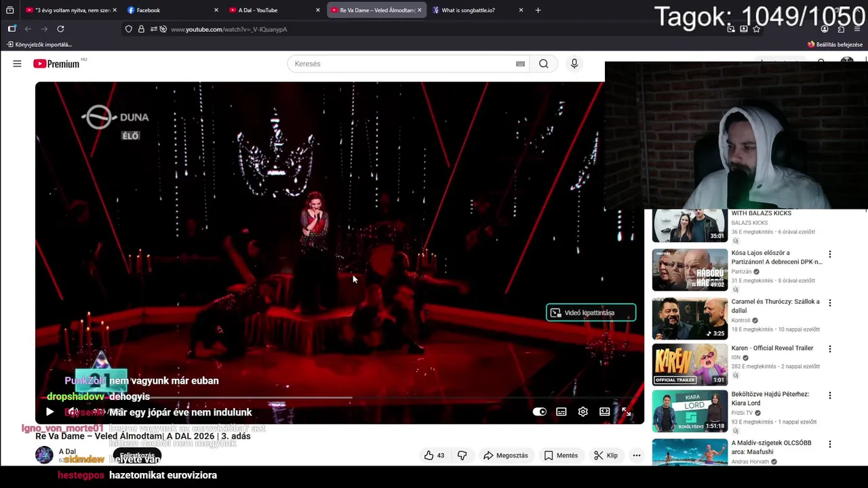Close the What is songbattle.io tab
Screen dimensions: 868x488
point(521,10)
